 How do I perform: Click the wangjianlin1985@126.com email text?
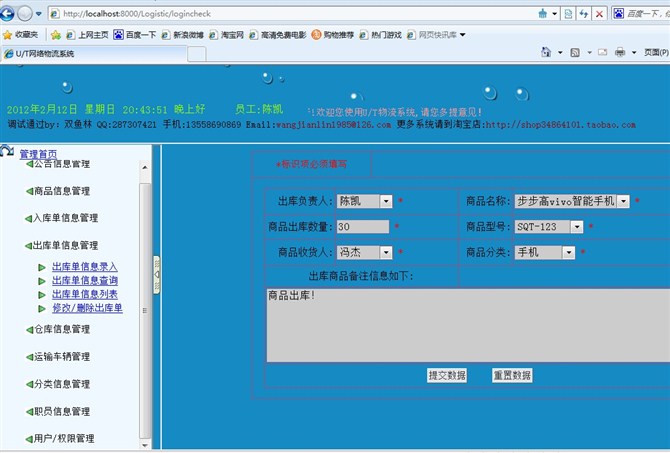pyautogui.click(x=333, y=125)
